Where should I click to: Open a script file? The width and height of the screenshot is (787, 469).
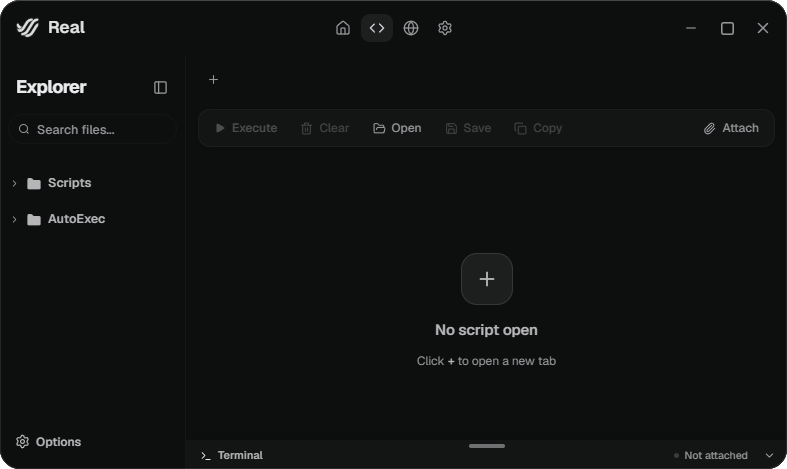coord(397,128)
